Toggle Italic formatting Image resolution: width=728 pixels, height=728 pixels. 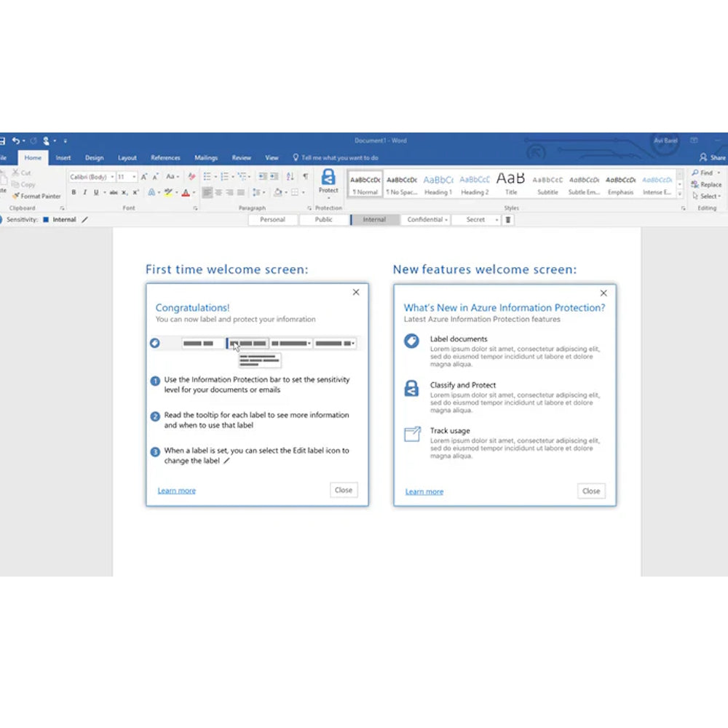(x=84, y=193)
